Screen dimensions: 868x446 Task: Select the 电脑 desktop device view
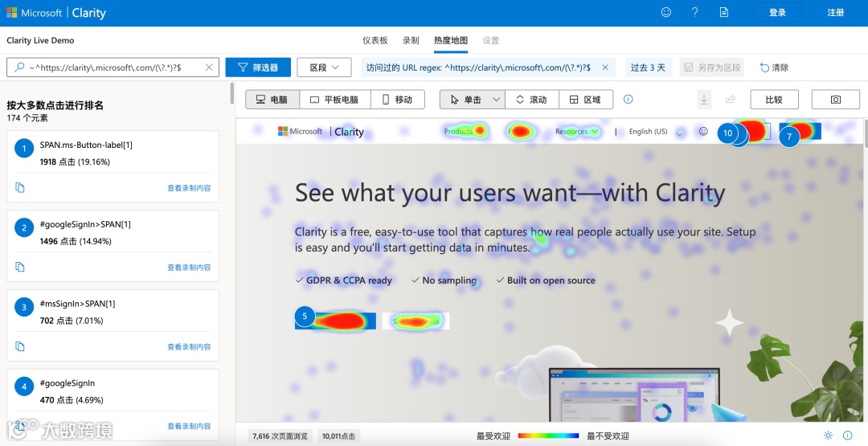272,100
